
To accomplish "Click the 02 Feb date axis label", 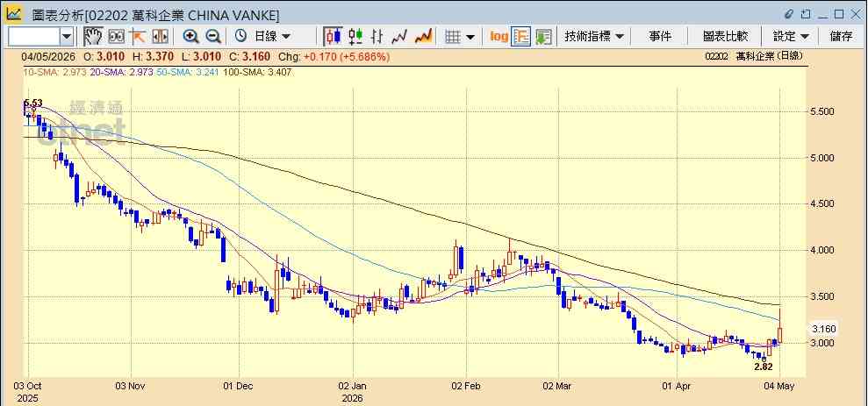I will (x=465, y=386).
